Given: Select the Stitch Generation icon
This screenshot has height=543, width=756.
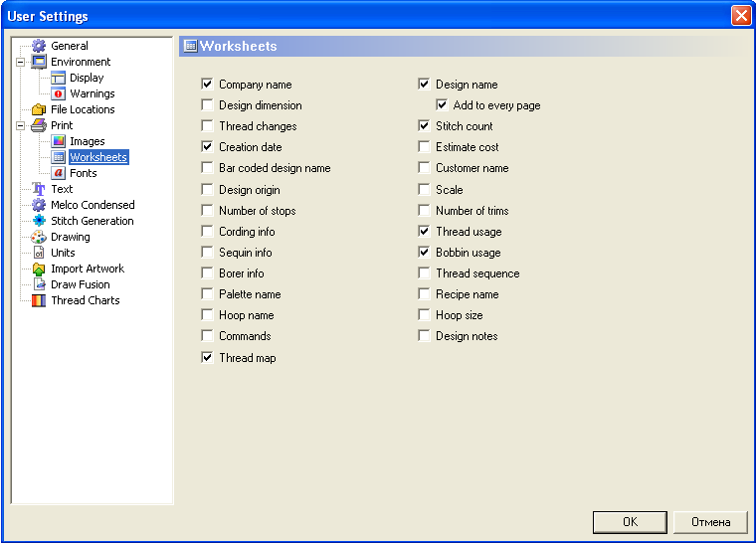Looking at the screenshot, I should [x=39, y=221].
